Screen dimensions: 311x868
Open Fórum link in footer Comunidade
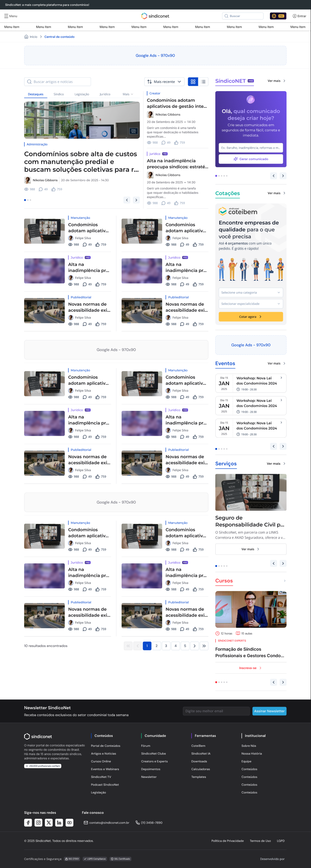pos(146,746)
